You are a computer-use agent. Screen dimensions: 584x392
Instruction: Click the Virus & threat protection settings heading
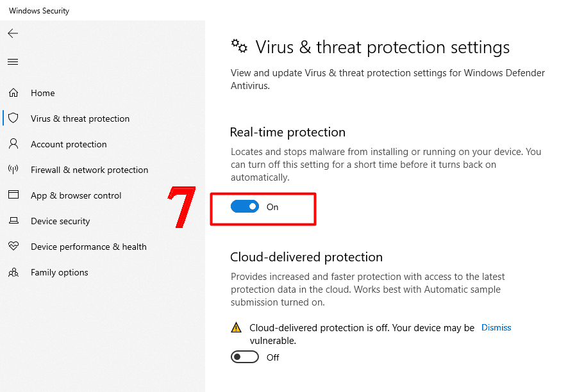coord(382,47)
